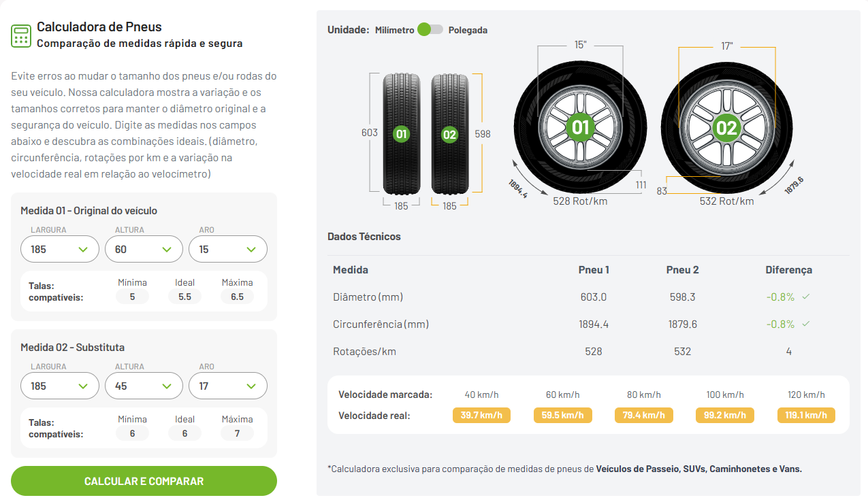The image size is (868, 502).
Task: Click the 119.1 km/h real speed badge
Action: [806, 415]
